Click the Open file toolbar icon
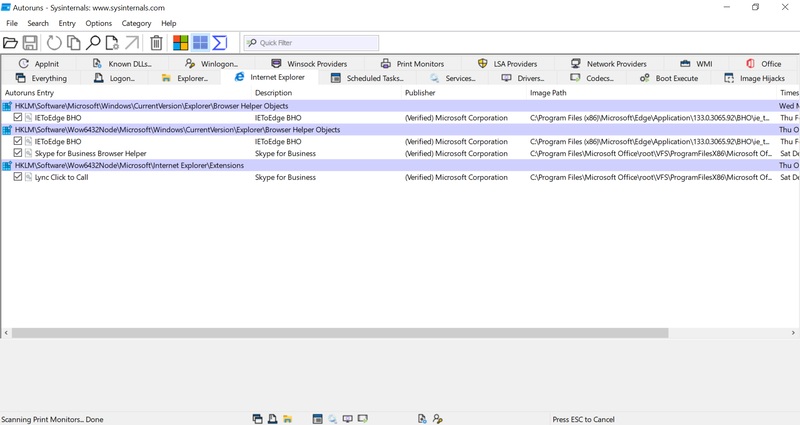Viewport: 800px width, 425px height. (x=11, y=43)
